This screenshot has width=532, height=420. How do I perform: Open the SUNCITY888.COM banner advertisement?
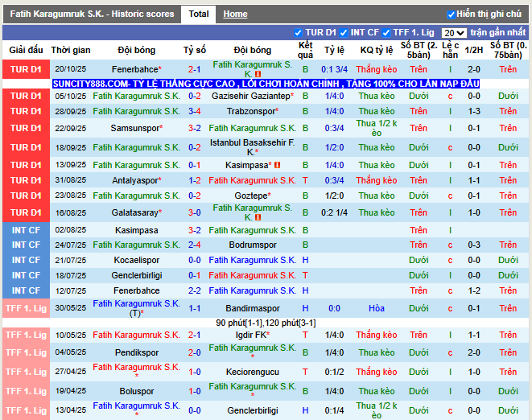pyautogui.click(x=266, y=84)
